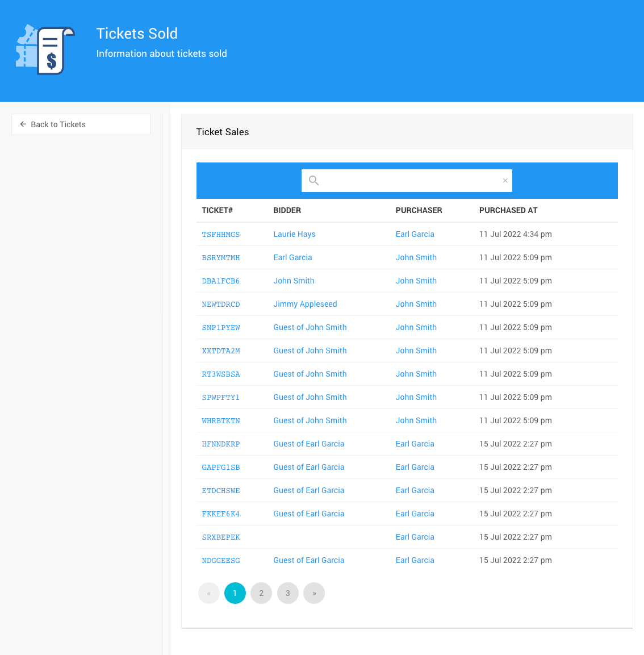Image resolution: width=644 pixels, height=655 pixels.
Task: Click the Tickets Sold receipt icon
Action: click(x=45, y=50)
